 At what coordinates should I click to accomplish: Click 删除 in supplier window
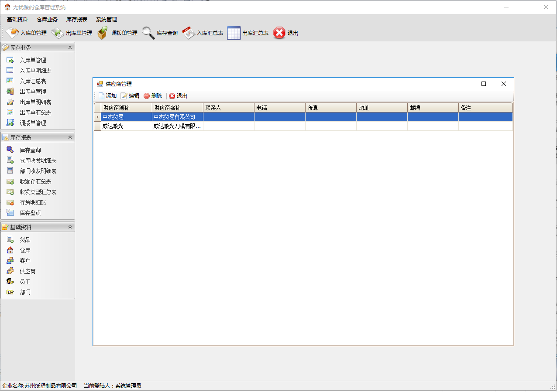[x=153, y=96]
